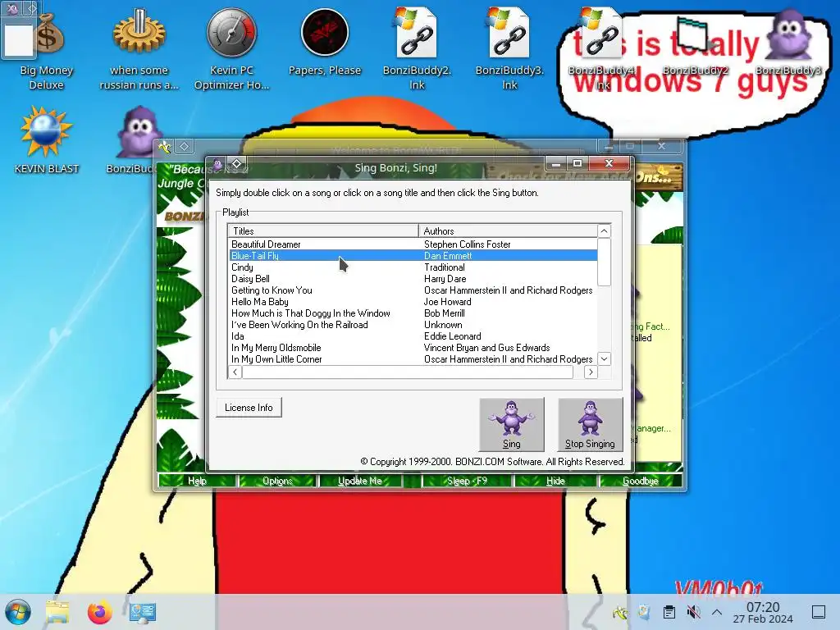Open the file manager taskbar icon
The image size is (840, 630).
tap(57, 612)
